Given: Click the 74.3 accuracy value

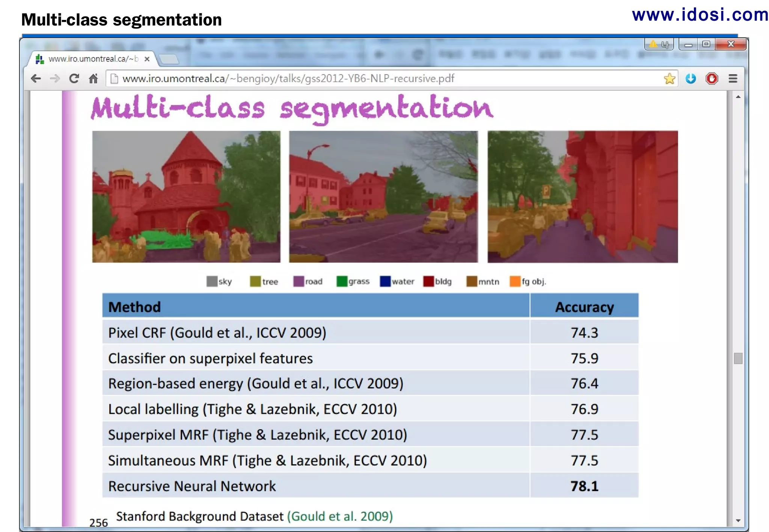Looking at the screenshot, I should pos(584,332).
